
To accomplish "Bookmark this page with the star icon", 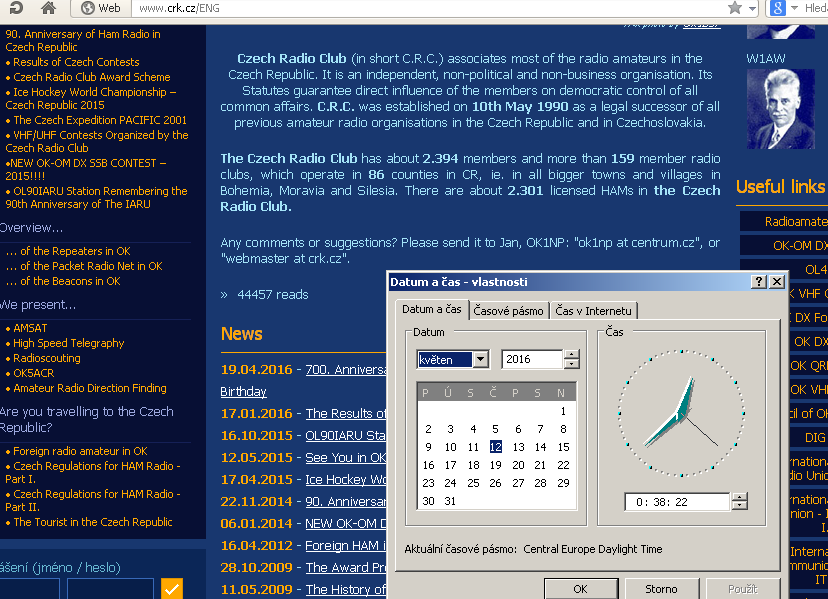I will point(735,8).
